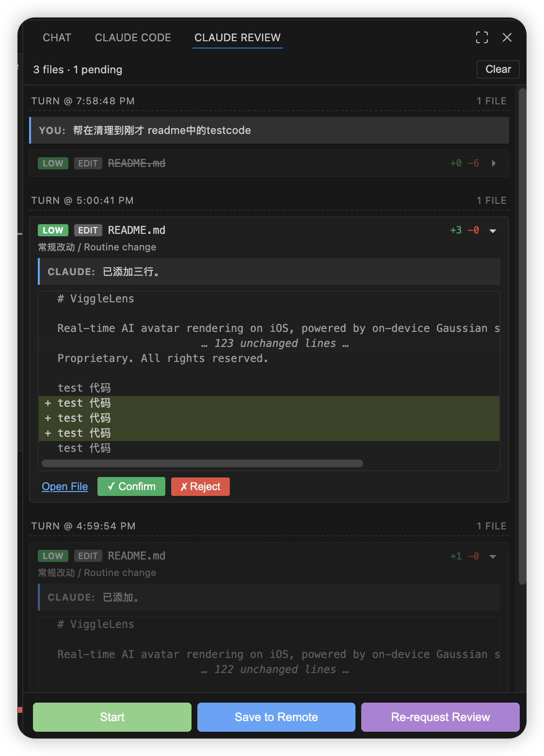This screenshot has height=756, width=544.
Task: Click Save to Remote button
Action: (276, 717)
